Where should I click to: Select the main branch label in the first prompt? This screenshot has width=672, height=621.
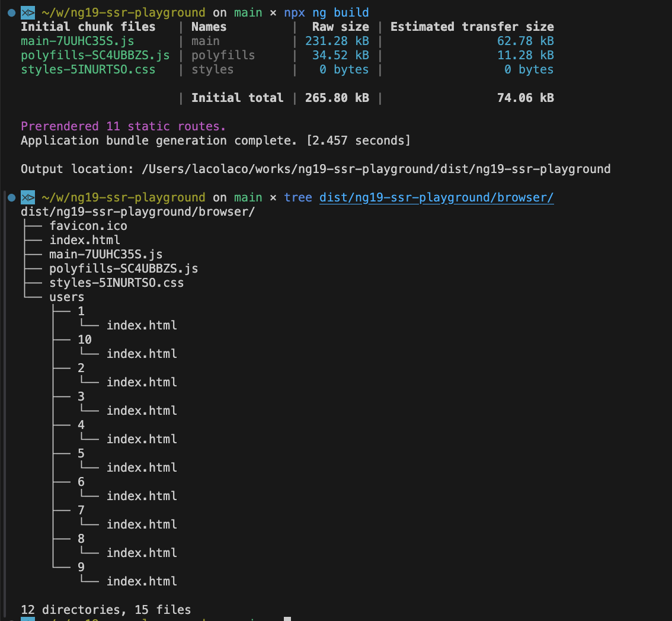(x=248, y=12)
